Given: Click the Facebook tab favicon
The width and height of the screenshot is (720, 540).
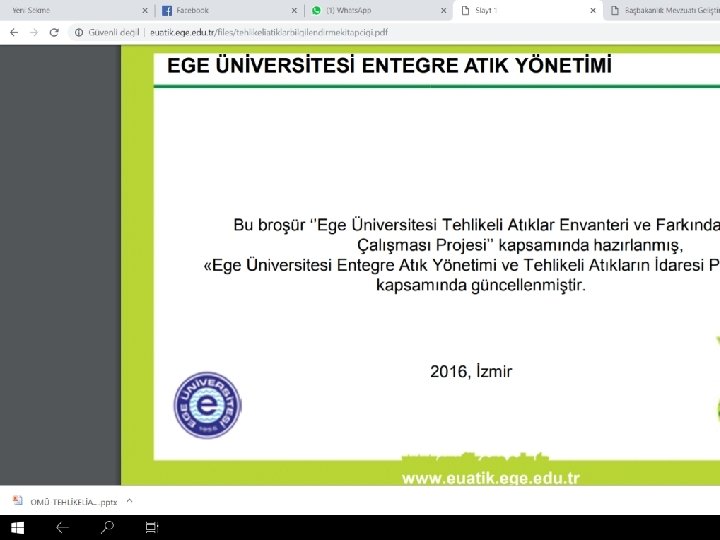Looking at the screenshot, I should pyautogui.click(x=167, y=10).
